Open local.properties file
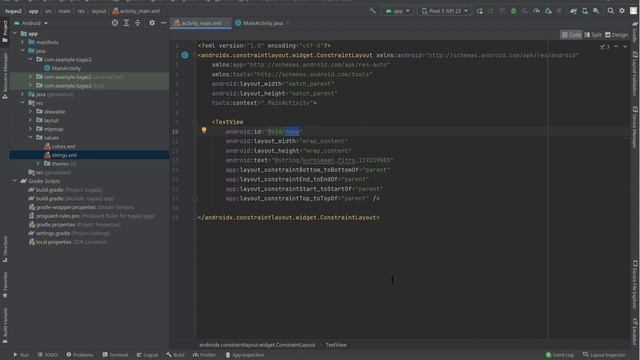Screen dimensions: 640x360 [x=67, y=242]
